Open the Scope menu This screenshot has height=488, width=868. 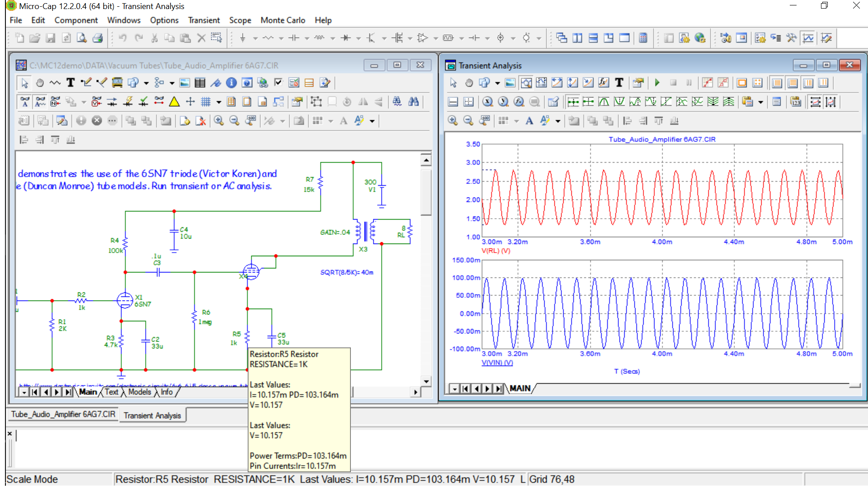(240, 20)
